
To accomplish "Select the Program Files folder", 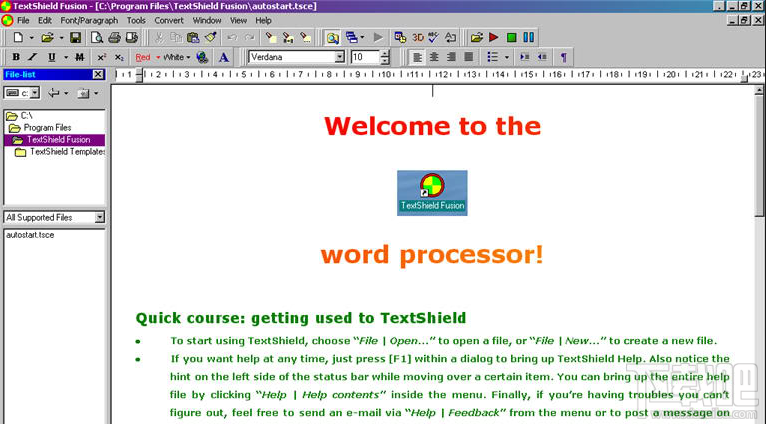I will point(41,127).
